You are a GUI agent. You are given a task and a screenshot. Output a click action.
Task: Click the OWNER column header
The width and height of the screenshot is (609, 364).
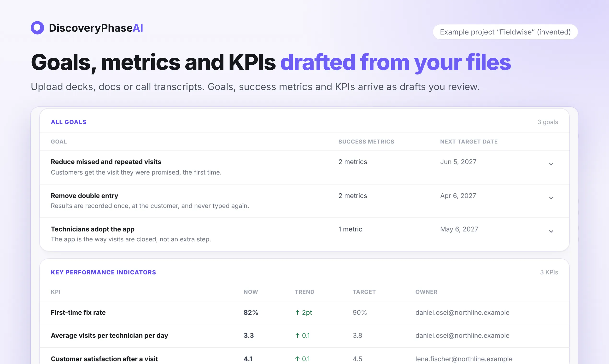pyautogui.click(x=426, y=292)
